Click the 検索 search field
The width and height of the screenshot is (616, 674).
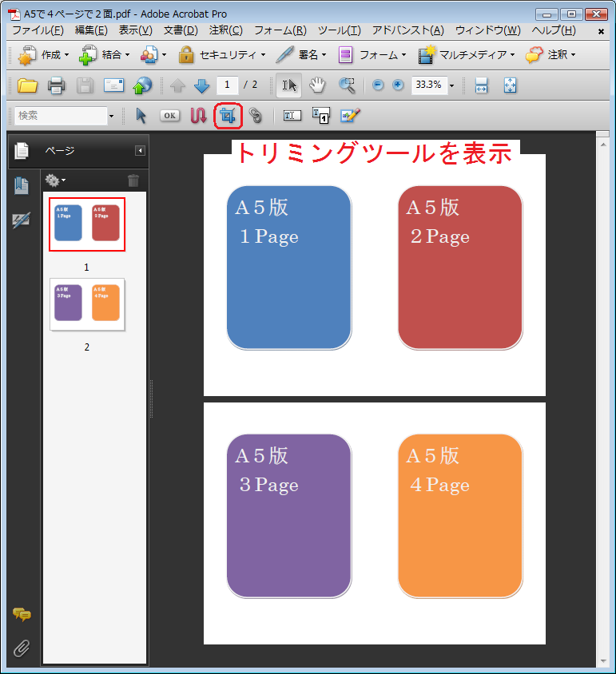tap(61, 116)
